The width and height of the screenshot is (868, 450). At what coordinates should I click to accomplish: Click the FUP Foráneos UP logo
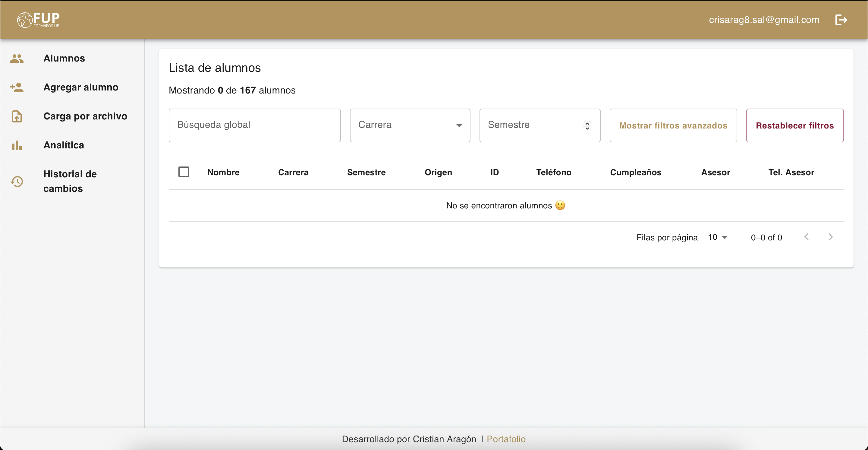(x=38, y=20)
